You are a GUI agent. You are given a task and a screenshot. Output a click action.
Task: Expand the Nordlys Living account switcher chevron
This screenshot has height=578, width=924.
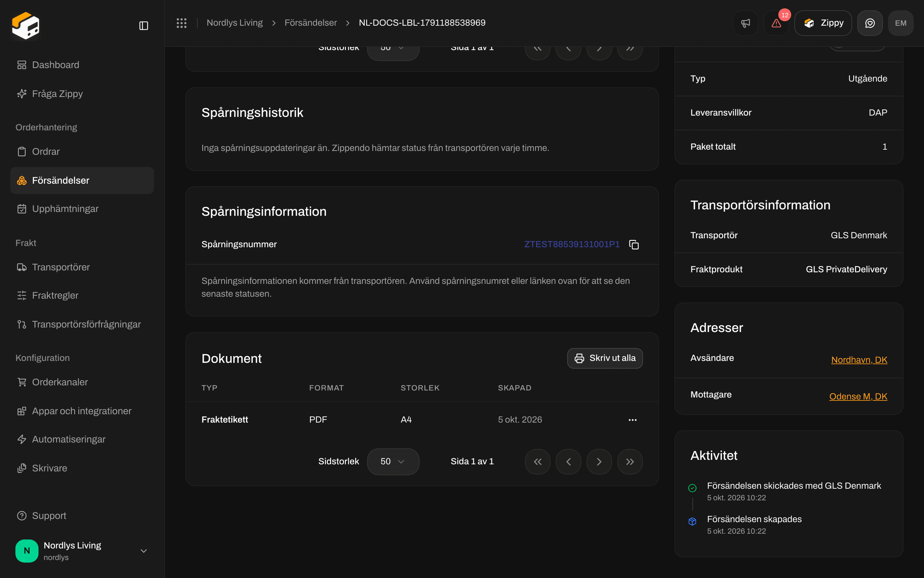coord(143,551)
